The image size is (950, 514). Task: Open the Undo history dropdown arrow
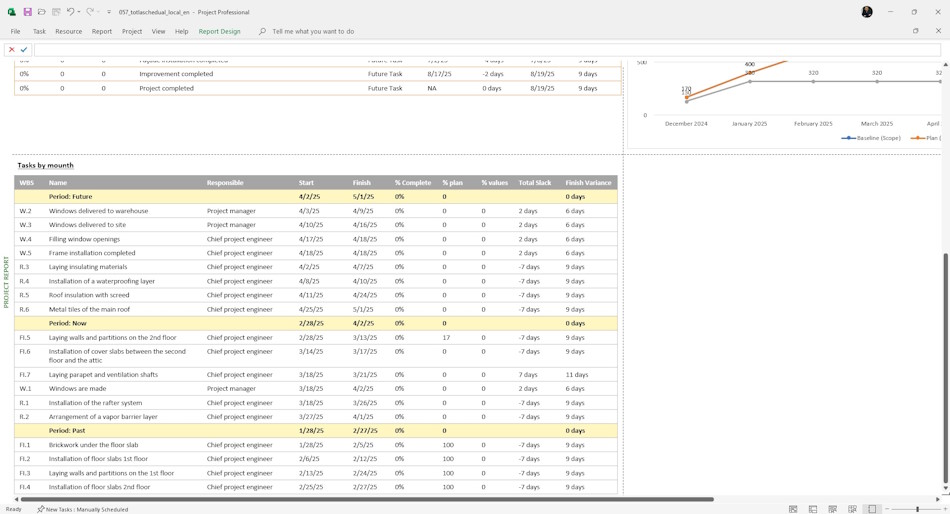pos(79,12)
